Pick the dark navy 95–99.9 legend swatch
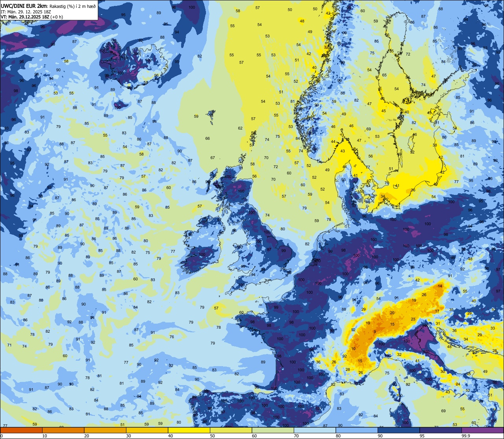 coord(441,430)
